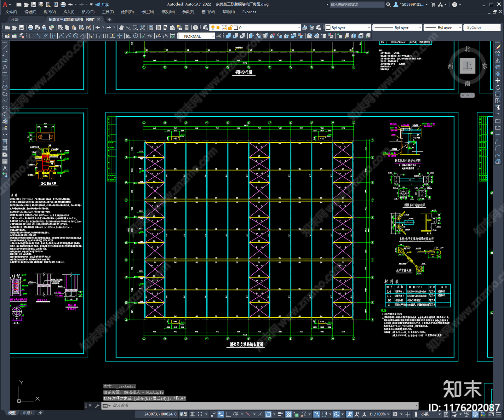
Task: Toggle snap mode dots in status bar
Action: click(x=200, y=414)
